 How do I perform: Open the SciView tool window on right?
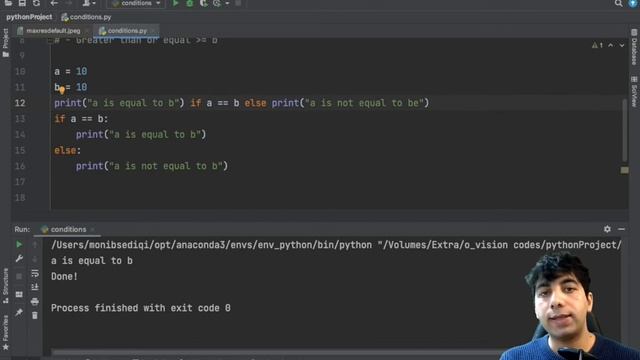tap(634, 92)
